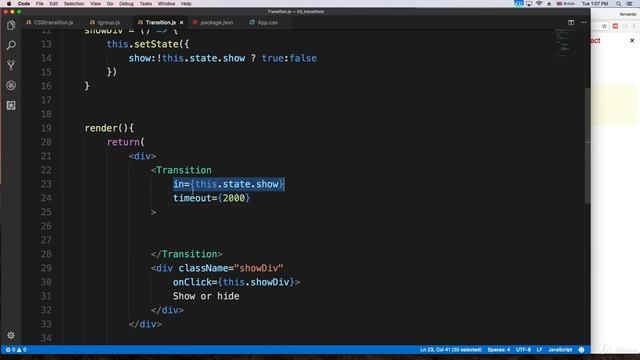Screen dimensions: 640x360
Task: Open the Edit menu
Action: 53,3
